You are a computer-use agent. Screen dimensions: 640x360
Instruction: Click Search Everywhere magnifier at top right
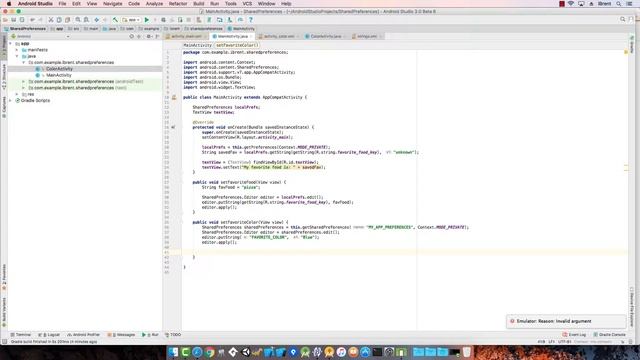[x=622, y=19]
